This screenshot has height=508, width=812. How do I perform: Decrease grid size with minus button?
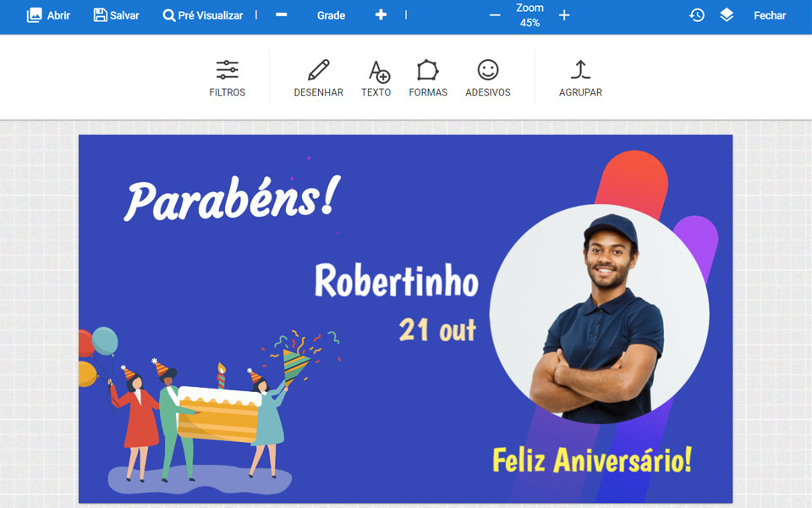coord(281,14)
